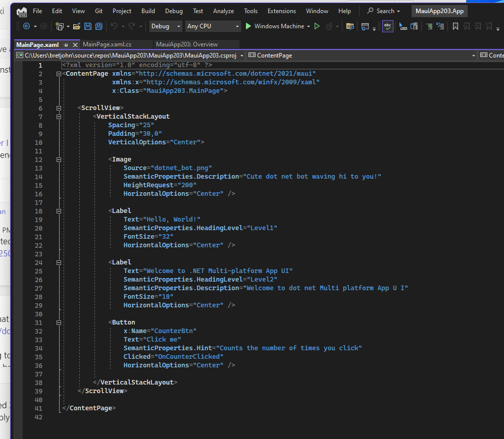Click the Find in Files icon
The height and width of the screenshot is (439, 504).
click(x=351, y=26)
